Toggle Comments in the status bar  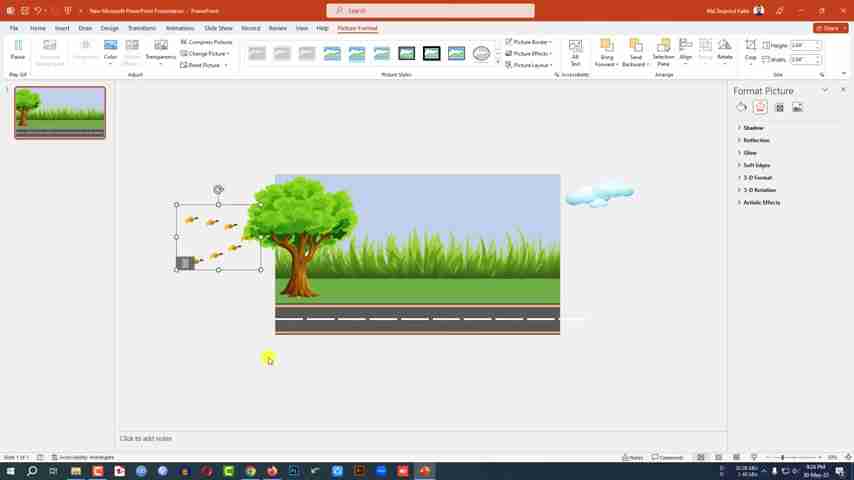coord(667,457)
